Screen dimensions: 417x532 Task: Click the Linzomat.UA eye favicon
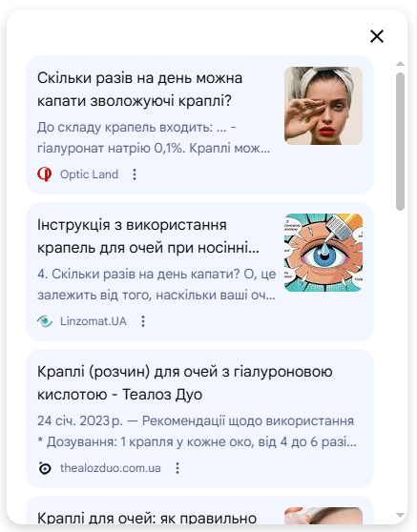pyautogui.click(x=45, y=321)
